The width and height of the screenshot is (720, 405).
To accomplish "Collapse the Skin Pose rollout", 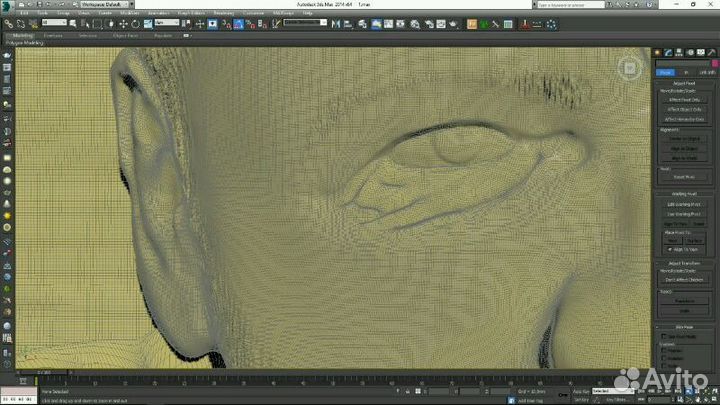I will pyautogui.click(x=684, y=327).
